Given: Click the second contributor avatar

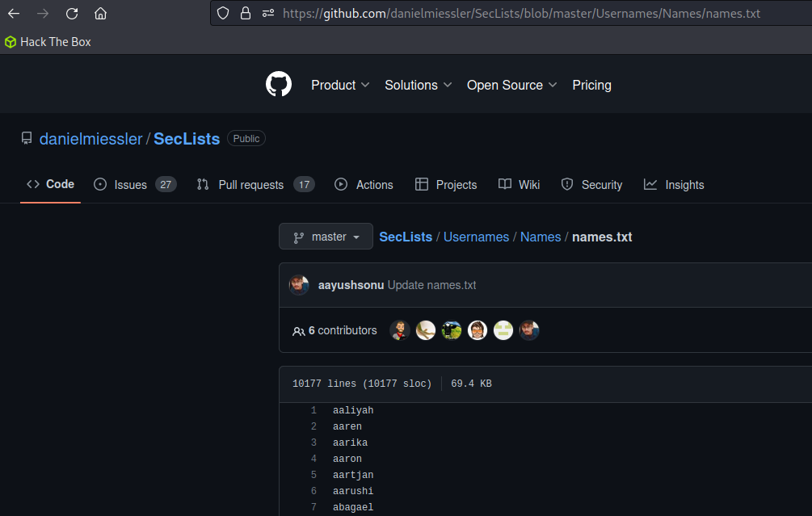Looking at the screenshot, I should [426, 330].
